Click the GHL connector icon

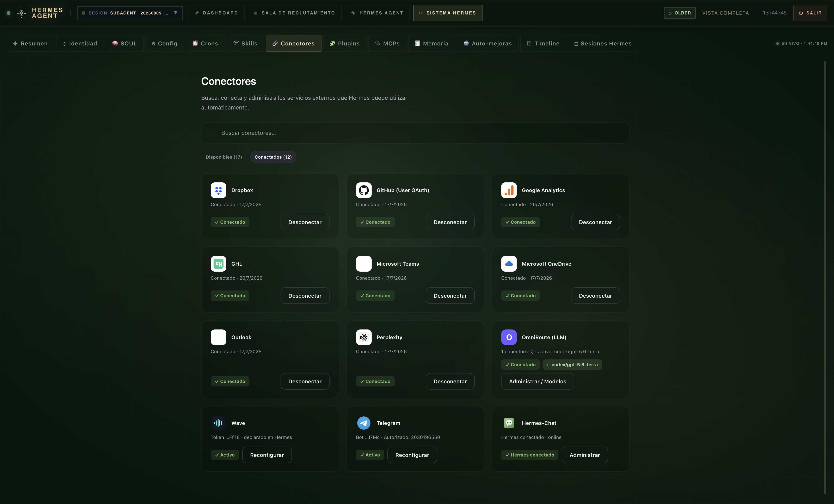(218, 264)
